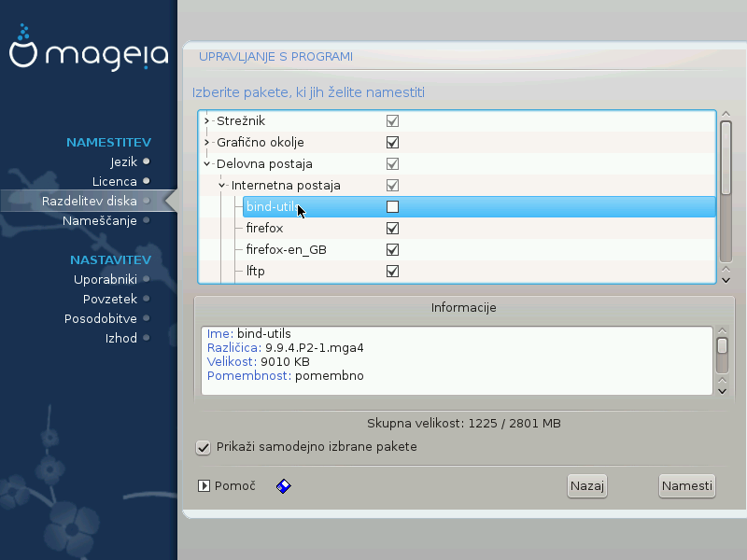Toggle Prikaži samodejno izbrane pakete checkbox
This screenshot has height=560, width=747.
[203, 448]
